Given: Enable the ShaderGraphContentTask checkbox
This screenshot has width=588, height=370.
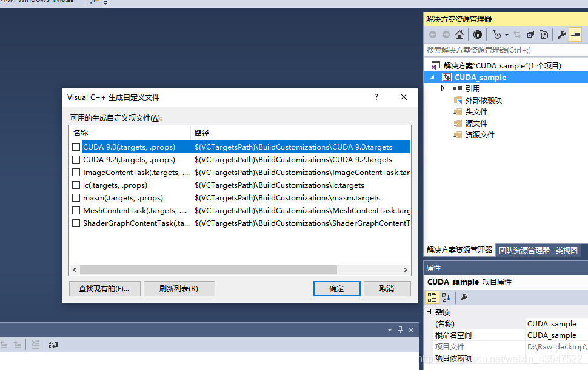Looking at the screenshot, I should [x=76, y=223].
